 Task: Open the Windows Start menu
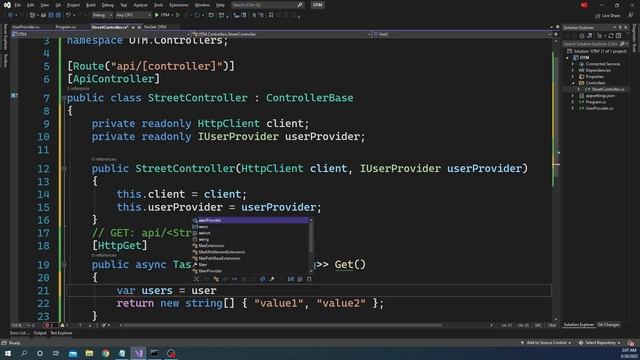click(8, 353)
